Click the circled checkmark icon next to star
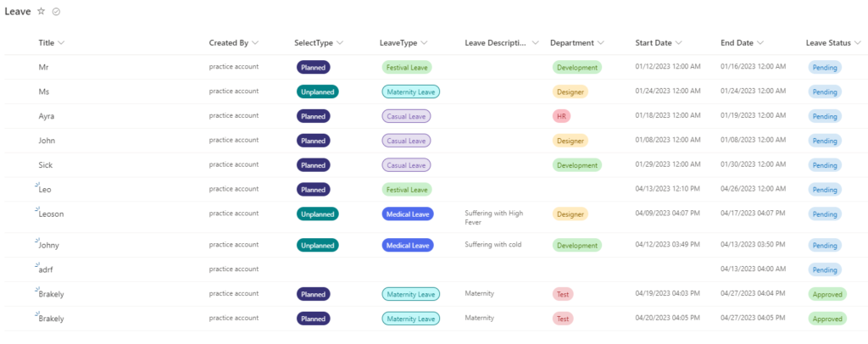Image resolution: width=868 pixels, height=344 pixels. click(x=56, y=11)
